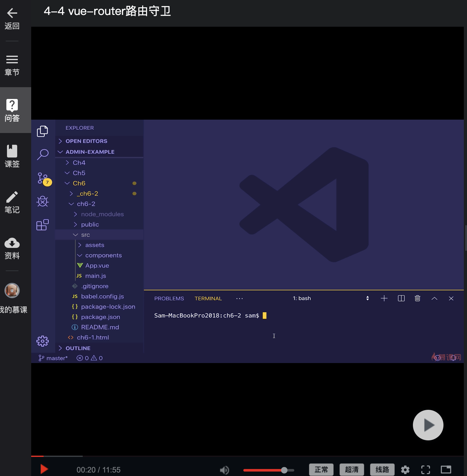Mute the video volume speaker

(224, 470)
